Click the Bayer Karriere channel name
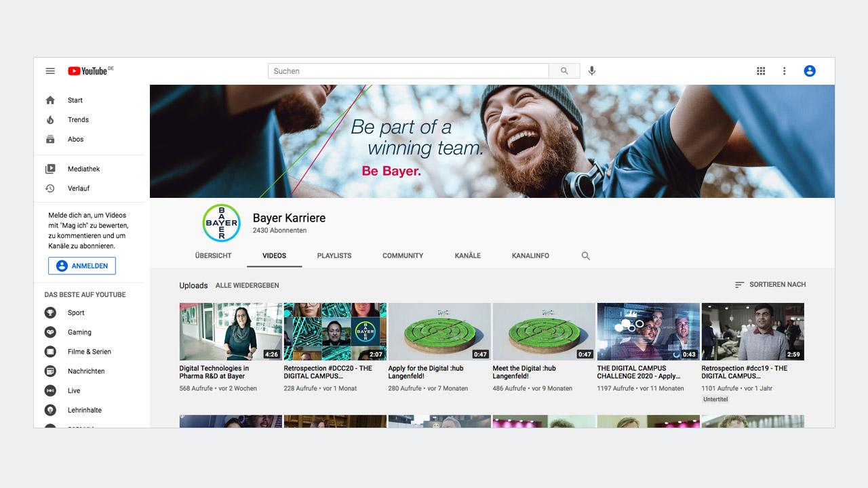Screen dimensions: 868x488 coord(289,218)
